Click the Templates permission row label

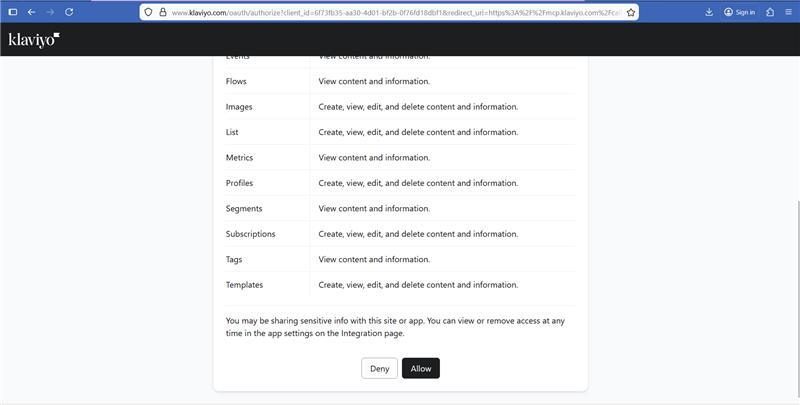(244, 285)
